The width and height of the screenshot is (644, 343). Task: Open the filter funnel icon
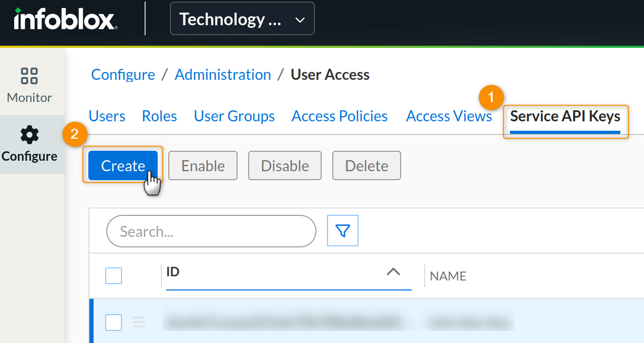click(343, 231)
